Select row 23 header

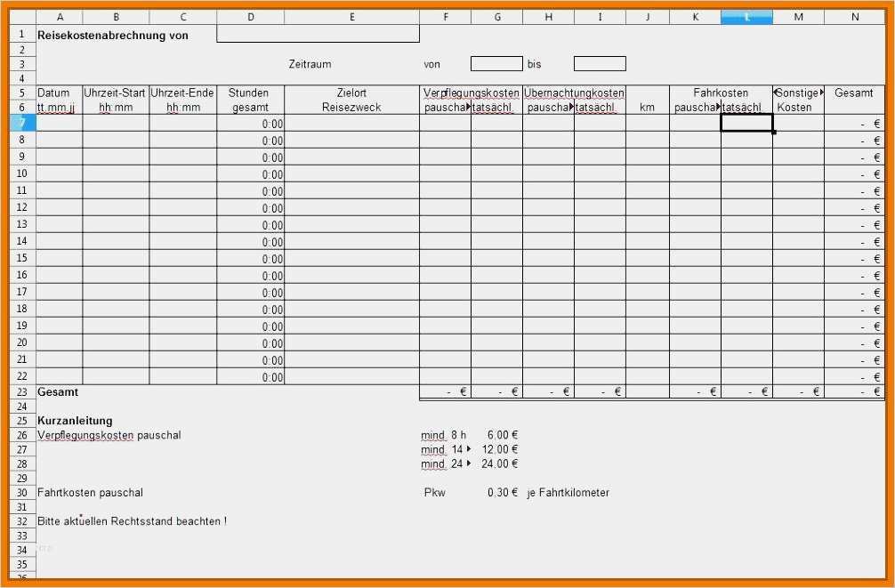[22, 392]
